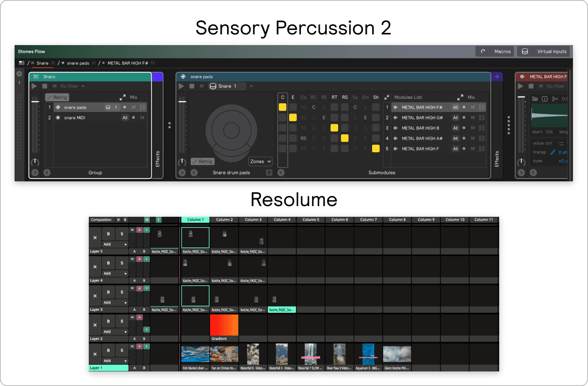Select the RT zone column header
This screenshot has width=588, height=386.
(334, 97)
